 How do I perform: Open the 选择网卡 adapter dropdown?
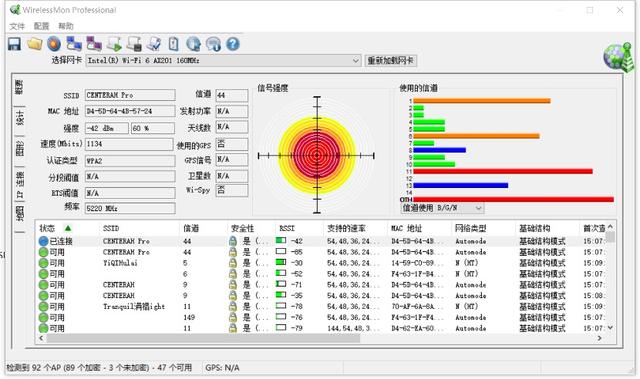[355, 61]
